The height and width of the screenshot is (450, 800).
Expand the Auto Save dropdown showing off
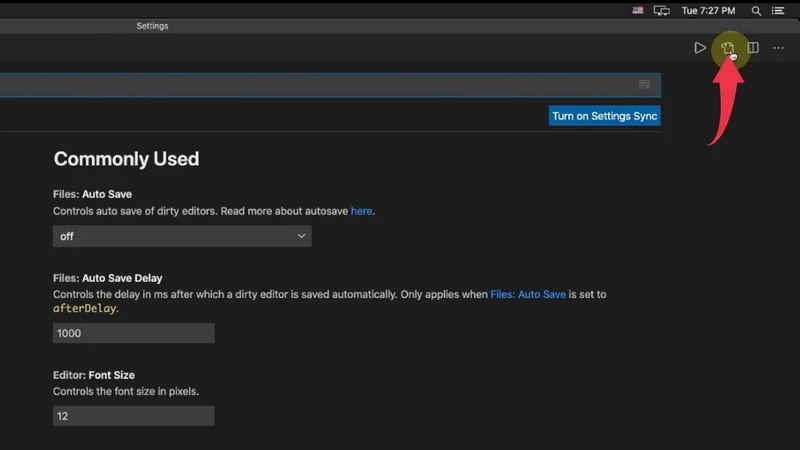click(x=182, y=236)
